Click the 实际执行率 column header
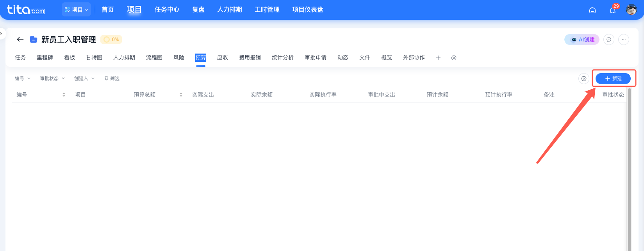The image size is (644, 251). pyautogui.click(x=323, y=95)
